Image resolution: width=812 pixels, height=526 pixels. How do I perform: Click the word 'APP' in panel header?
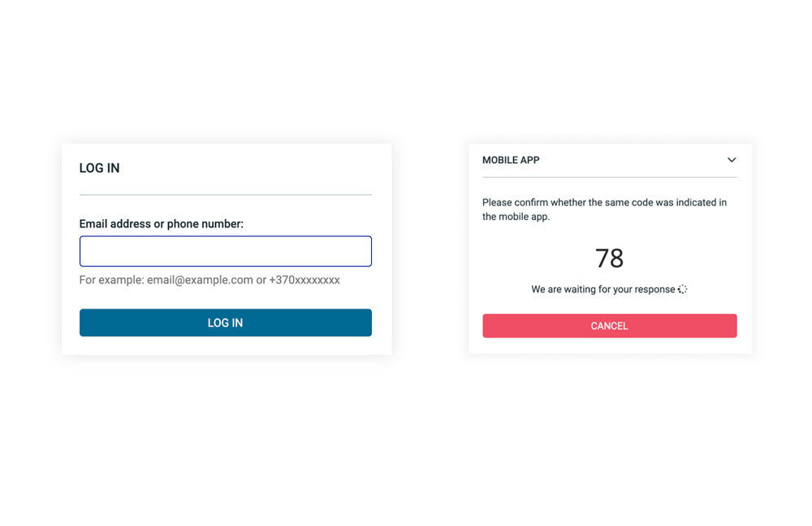pyautogui.click(x=529, y=160)
